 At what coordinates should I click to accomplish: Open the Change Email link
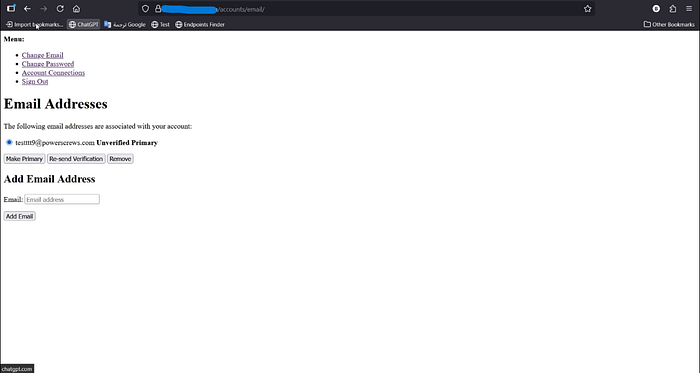pyautogui.click(x=42, y=55)
